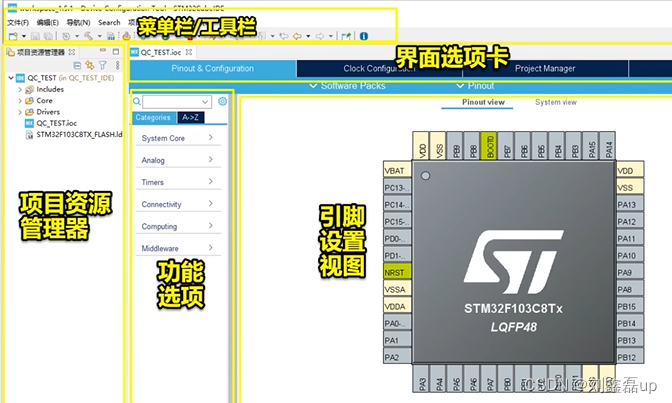Viewport: 672px width, 403px height.
Task: Click the Back navigation arrow icon
Action: (297, 36)
